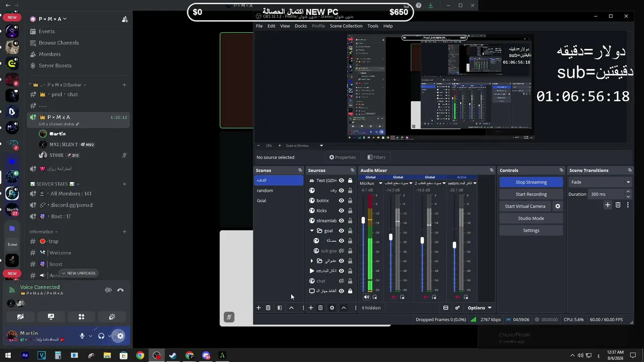644x362 pixels.
Task: Remove selected scene using trash icon
Action: pos(268,308)
